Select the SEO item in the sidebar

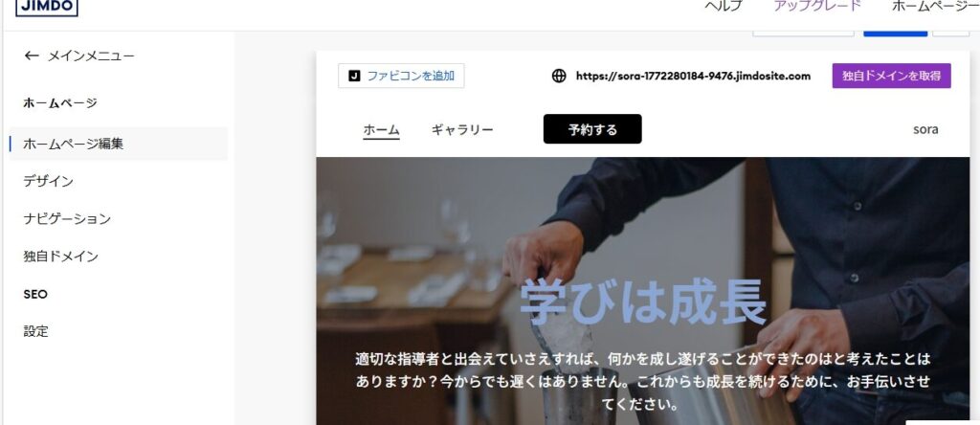(x=35, y=295)
